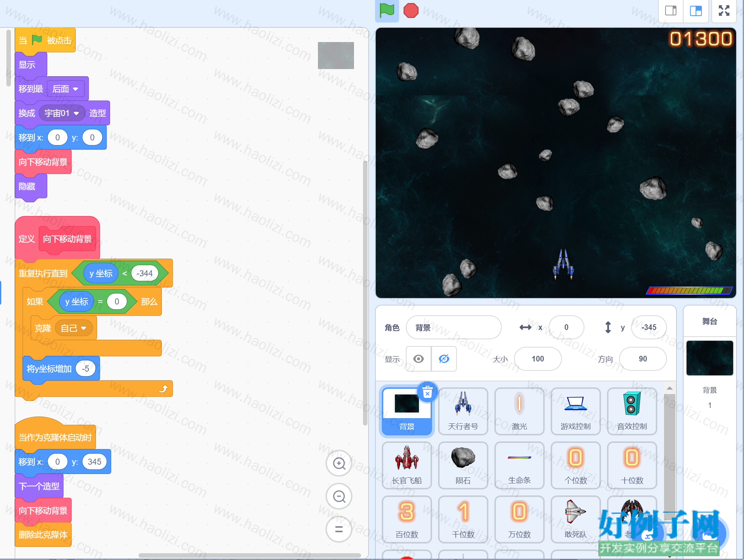The width and height of the screenshot is (744, 560).
Task: Click the green flag to start the project
Action: pos(387,11)
